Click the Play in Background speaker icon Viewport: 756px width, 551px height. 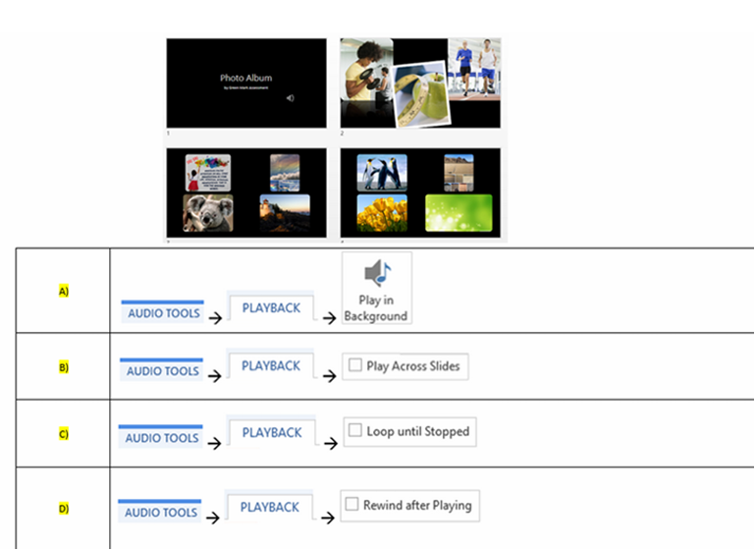[x=376, y=273]
